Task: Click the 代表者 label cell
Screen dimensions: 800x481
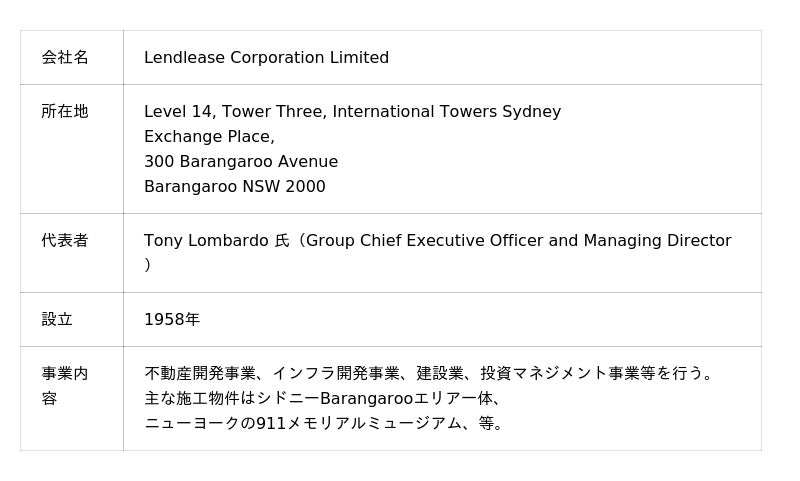Action: click(x=72, y=253)
